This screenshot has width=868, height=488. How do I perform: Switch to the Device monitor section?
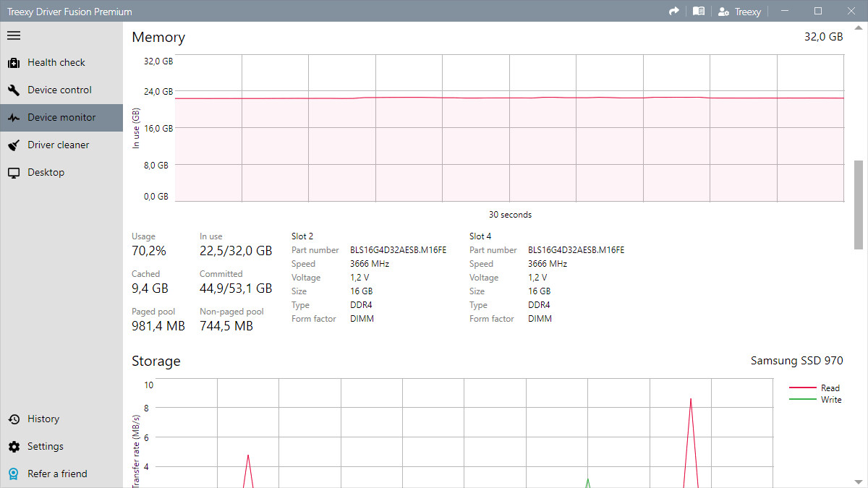(x=61, y=117)
